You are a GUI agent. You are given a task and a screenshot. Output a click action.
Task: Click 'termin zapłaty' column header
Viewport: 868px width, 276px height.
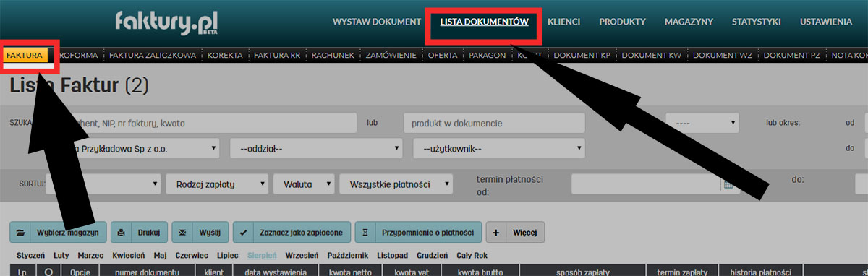point(682,272)
